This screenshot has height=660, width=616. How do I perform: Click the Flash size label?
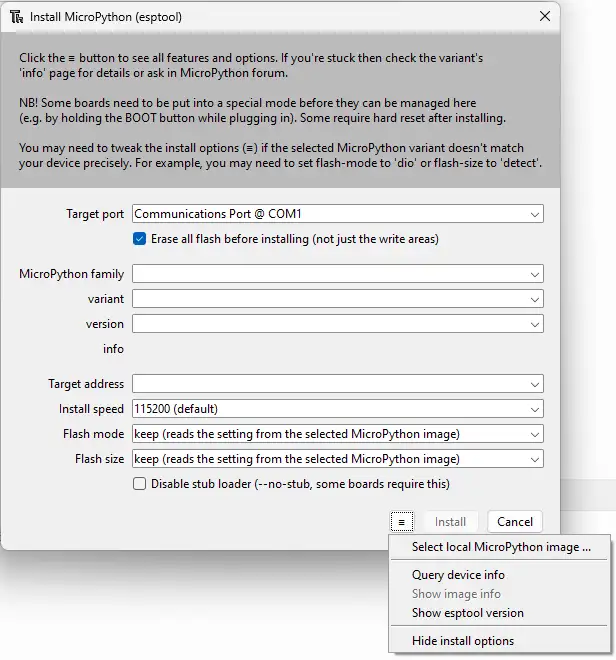click(99, 459)
